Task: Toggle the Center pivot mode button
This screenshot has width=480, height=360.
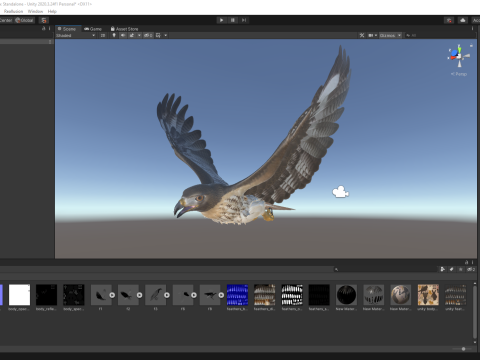Action: click(6, 20)
